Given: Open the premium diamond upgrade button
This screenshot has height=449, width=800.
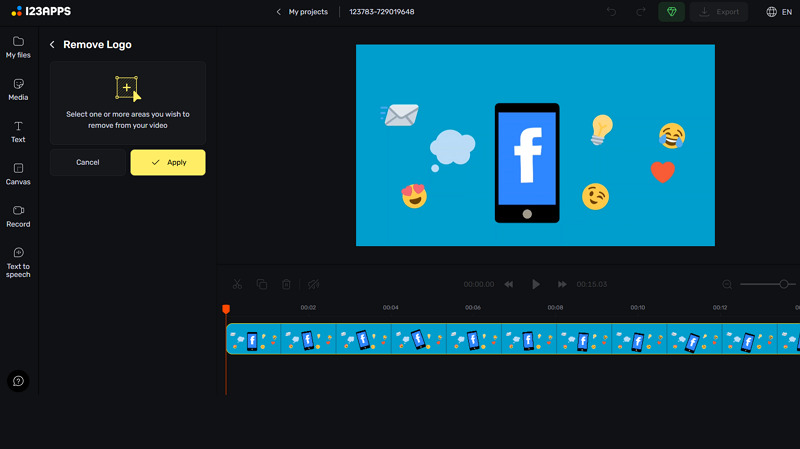Looking at the screenshot, I should point(671,12).
